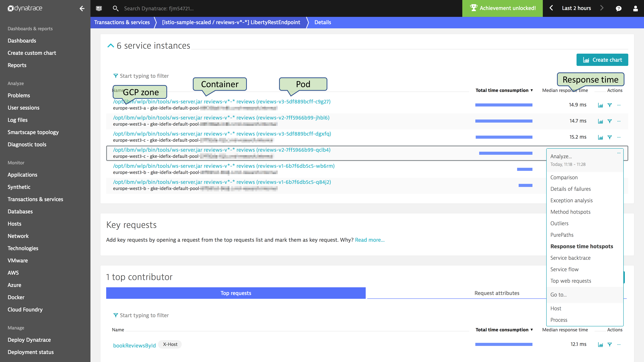
Task: Click the chart icon for bookReviewsById
Action: (x=600, y=345)
